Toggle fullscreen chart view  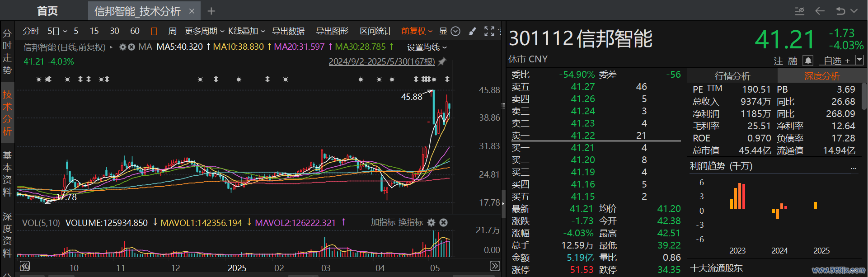tap(489, 31)
